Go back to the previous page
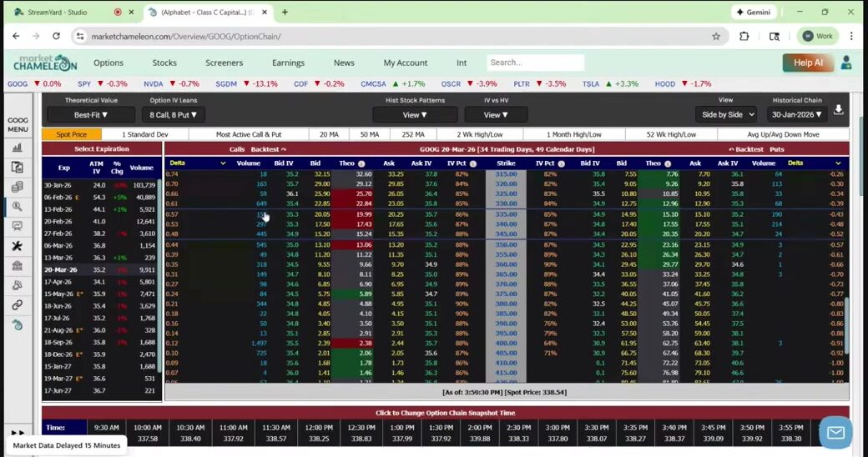 pos(16,36)
